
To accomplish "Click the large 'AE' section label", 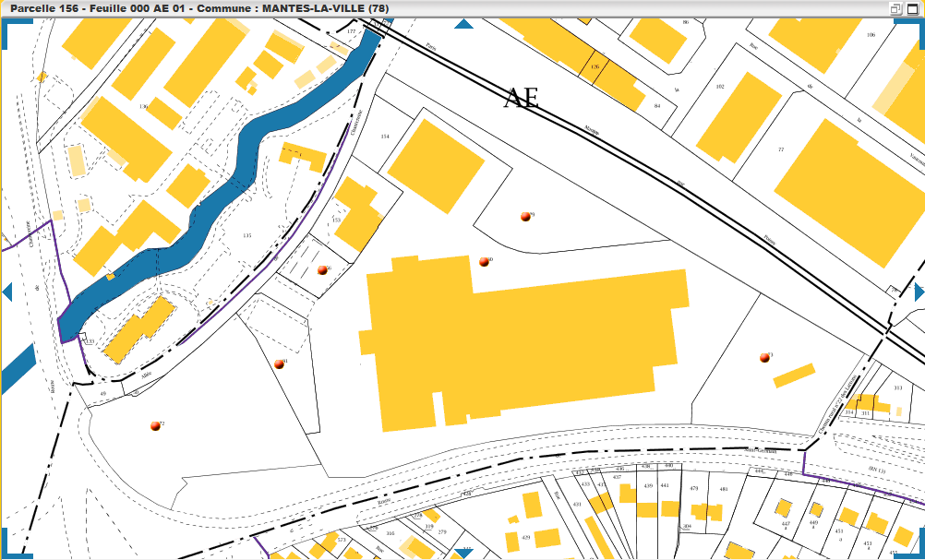I will 521,99.
